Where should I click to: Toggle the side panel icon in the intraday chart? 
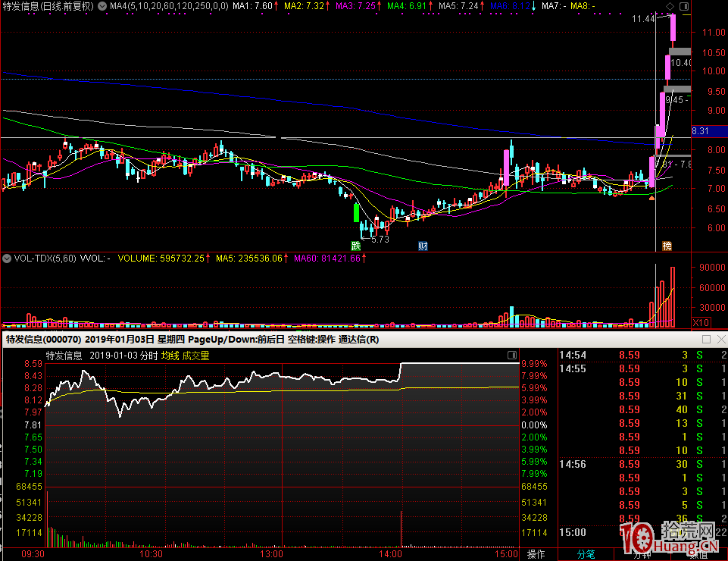click(x=511, y=355)
